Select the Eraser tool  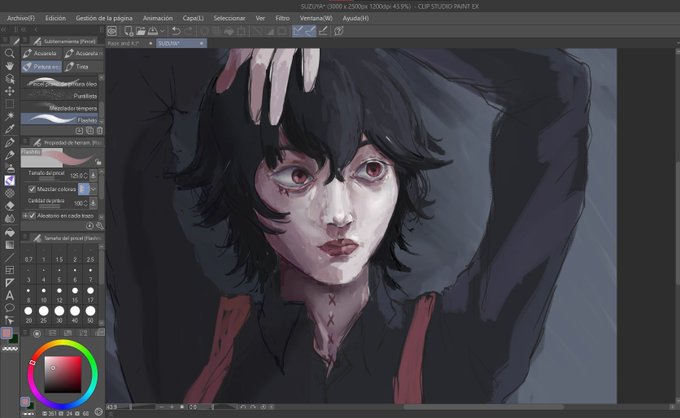(x=10, y=206)
